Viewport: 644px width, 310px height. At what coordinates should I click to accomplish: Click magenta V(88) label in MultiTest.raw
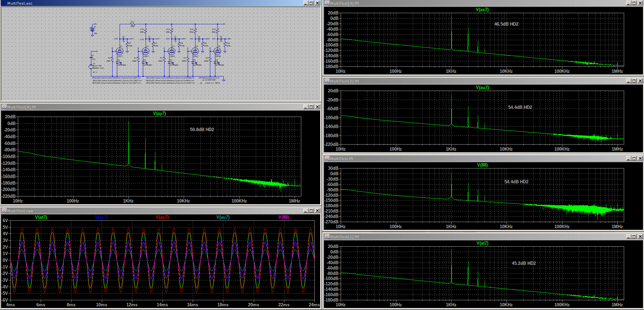[x=284, y=217]
